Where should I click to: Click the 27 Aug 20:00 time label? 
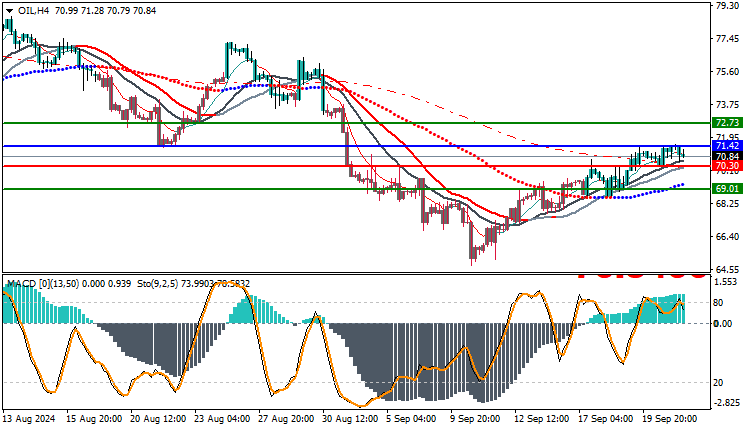286,419
